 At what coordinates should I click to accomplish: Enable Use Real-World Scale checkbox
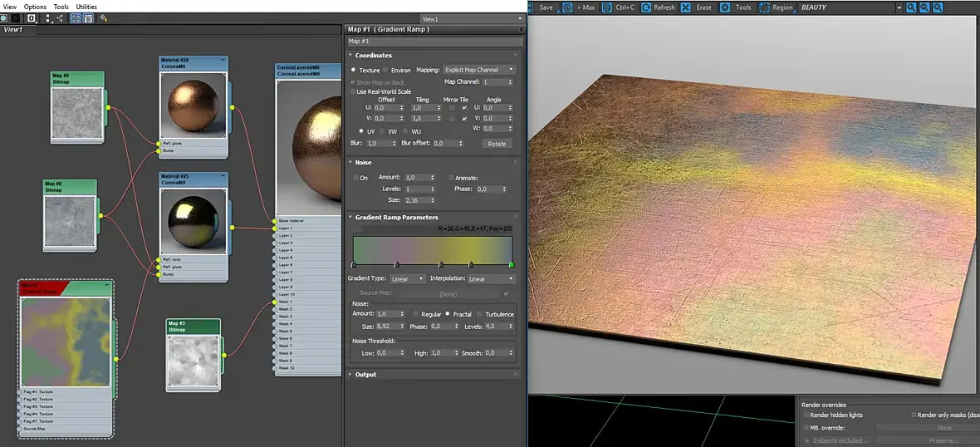[x=352, y=91]
